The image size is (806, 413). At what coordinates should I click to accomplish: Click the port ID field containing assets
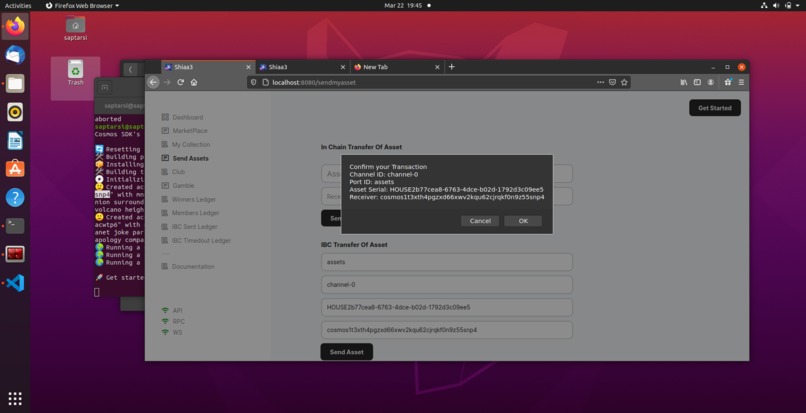click(x=447, y=262)
